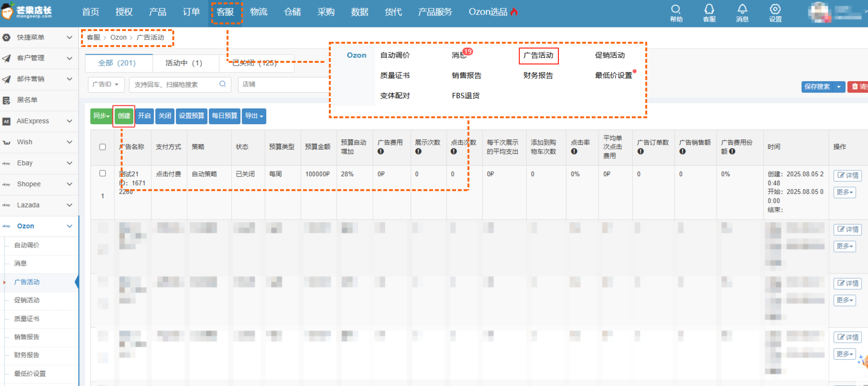Select FBS退货 in the Ozon popup menu

coord(466,96)
